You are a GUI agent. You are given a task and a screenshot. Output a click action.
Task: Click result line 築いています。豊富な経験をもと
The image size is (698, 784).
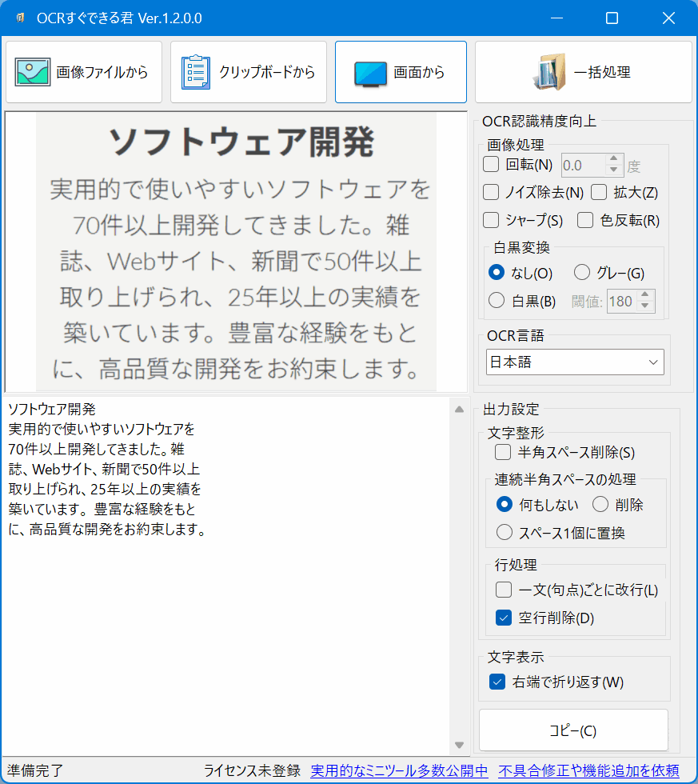[102, 509]
